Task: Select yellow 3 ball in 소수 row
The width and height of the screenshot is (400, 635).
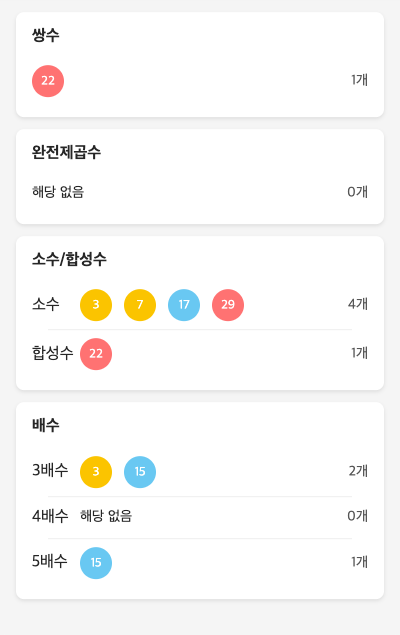Action: (x=96, y=305)
